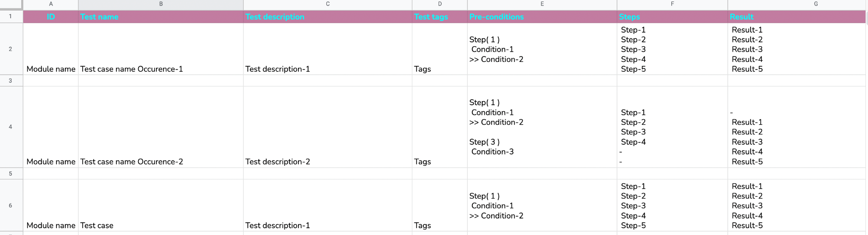Select column A header
The width and height of the screenshot is (868, 235).
51,4
